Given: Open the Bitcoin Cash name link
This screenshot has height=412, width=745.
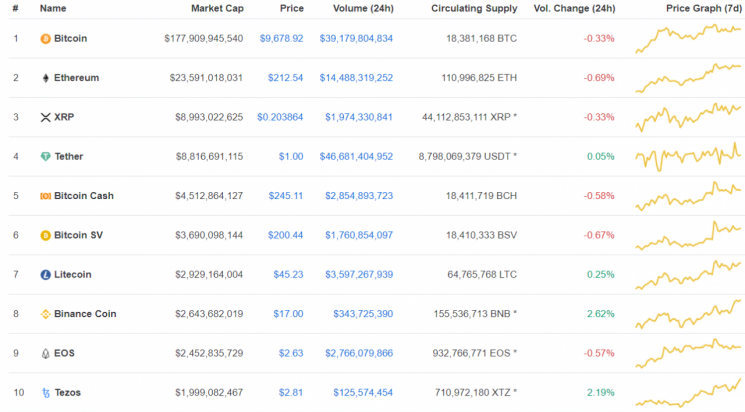Looking at the screenshot, I should click(84, 196).
